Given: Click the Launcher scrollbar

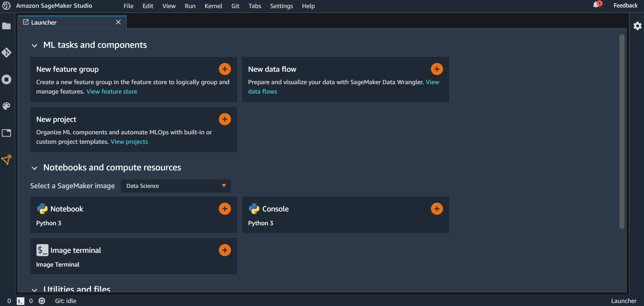Looking at the screenshot, I should pyautogui.click(x=622, y=131).
